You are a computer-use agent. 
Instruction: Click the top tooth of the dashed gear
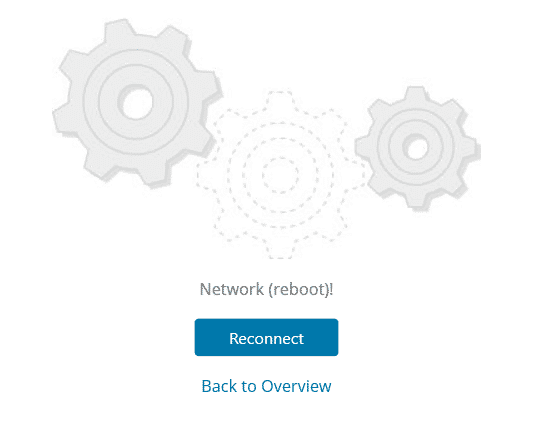(x=280, y=99)
